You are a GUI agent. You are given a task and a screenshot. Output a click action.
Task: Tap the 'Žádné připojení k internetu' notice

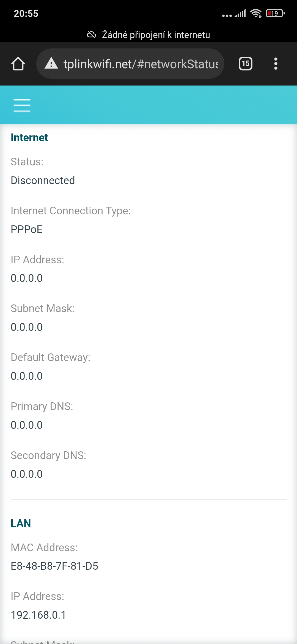coord(156,35)
